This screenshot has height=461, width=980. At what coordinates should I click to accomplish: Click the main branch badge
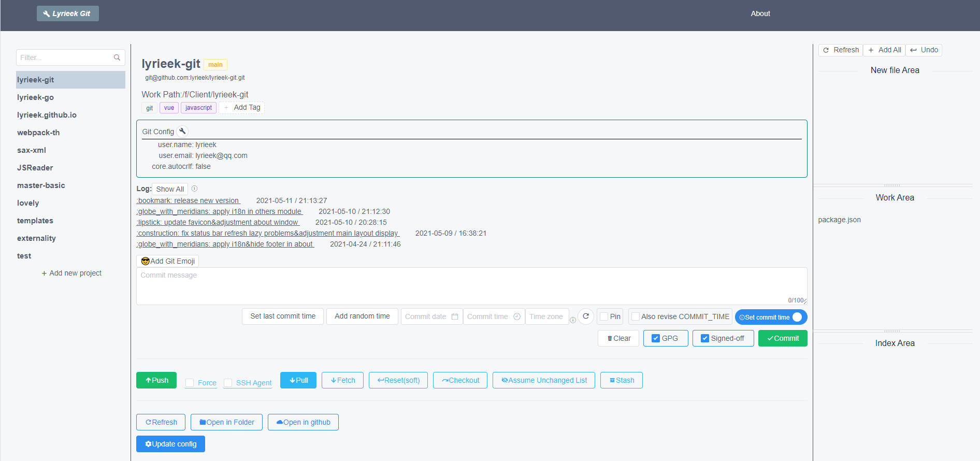coord(215,65)
